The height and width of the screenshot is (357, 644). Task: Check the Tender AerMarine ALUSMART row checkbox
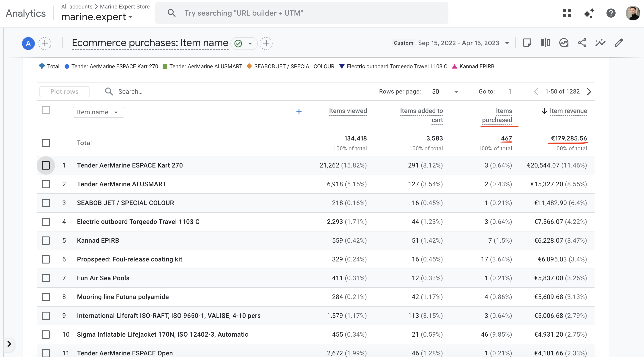pos(46,184)
